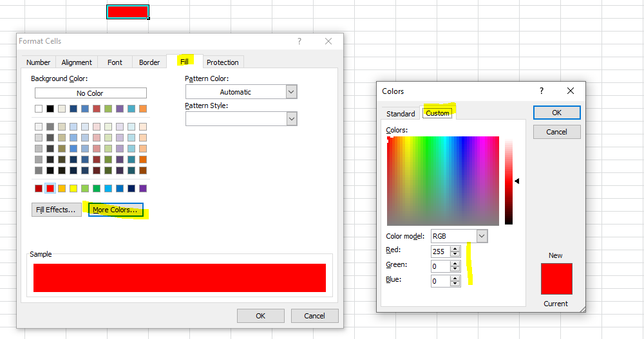
Task: Choose the black swatch in the top row
Action: (50, 109)
